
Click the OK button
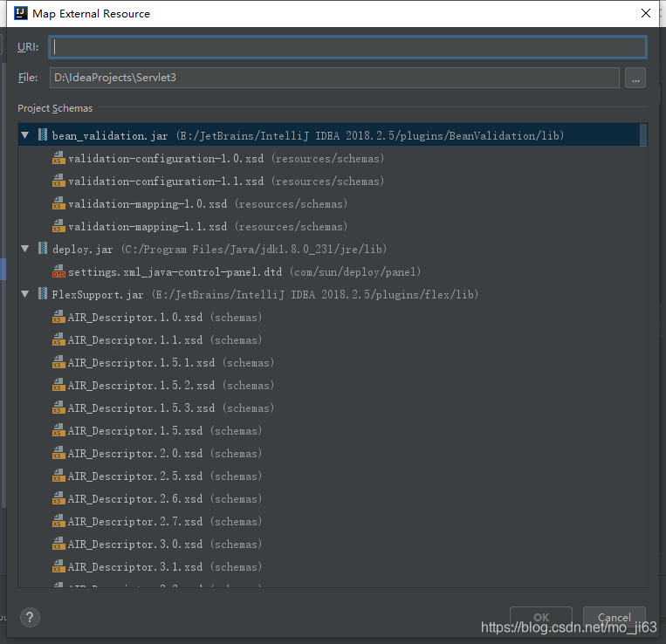(540, 617)
